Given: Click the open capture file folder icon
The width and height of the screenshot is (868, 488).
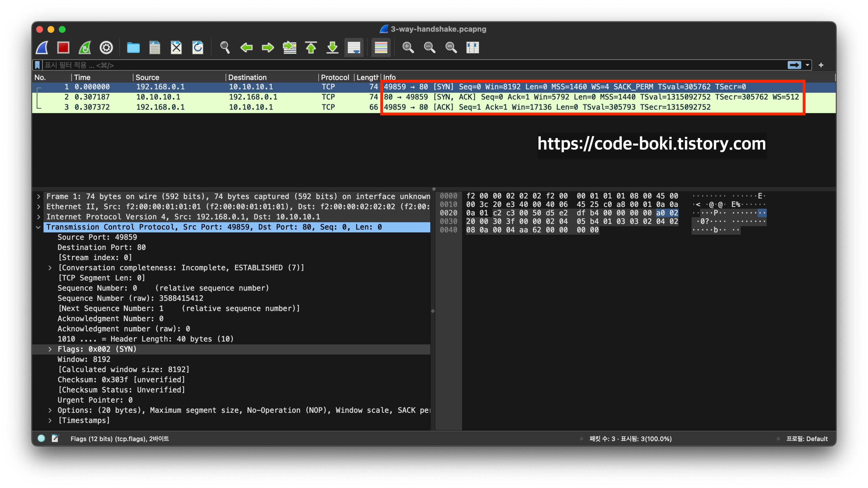Looking at the screenshot, I should (x=133, y=47).
